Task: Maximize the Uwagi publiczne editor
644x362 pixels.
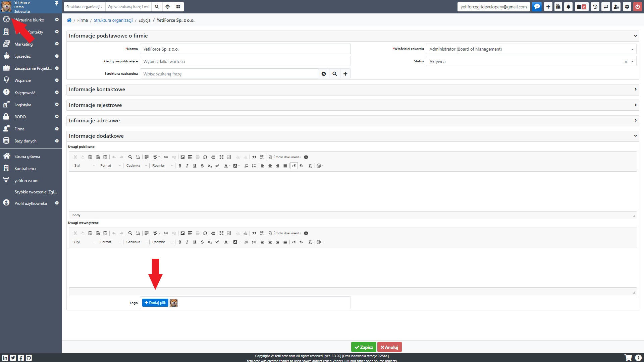Action: pyautogui.click(x=221, y=157)
